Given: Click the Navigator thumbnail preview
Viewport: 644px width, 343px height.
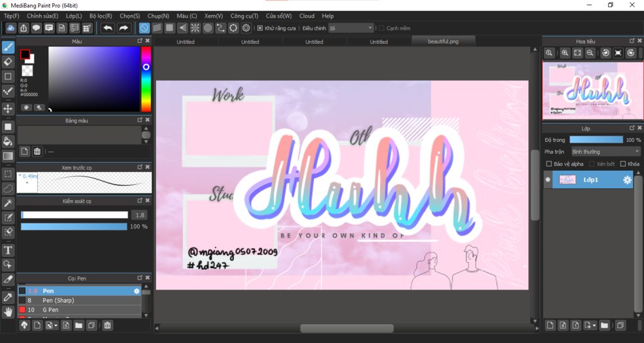Looking at the screenshot, I should [592, 90].
